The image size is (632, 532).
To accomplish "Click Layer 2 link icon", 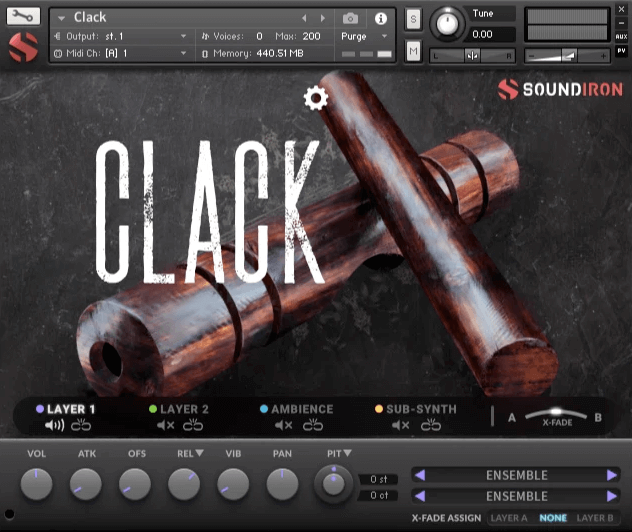I will (x=193, y=425).
